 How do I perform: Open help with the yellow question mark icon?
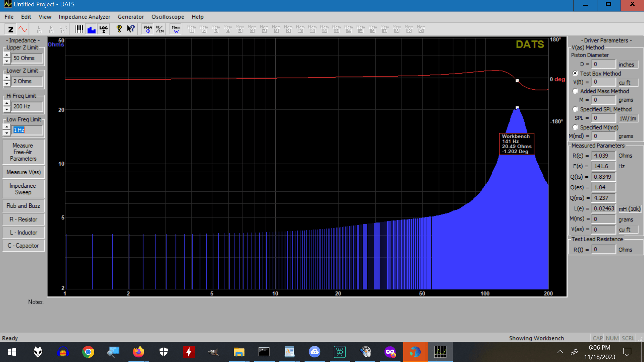pos(119,29)
